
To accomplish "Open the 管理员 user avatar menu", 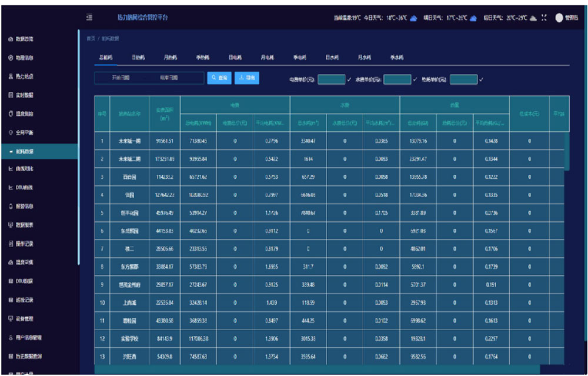I will [x=559, y=18].
